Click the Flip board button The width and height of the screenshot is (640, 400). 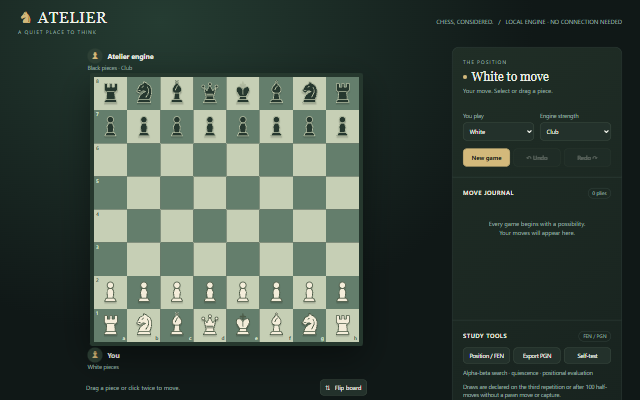pos(343,388)
